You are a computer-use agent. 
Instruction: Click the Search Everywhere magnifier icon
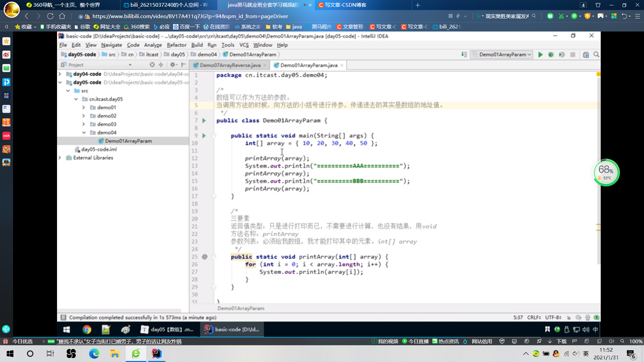click(596, 55)
